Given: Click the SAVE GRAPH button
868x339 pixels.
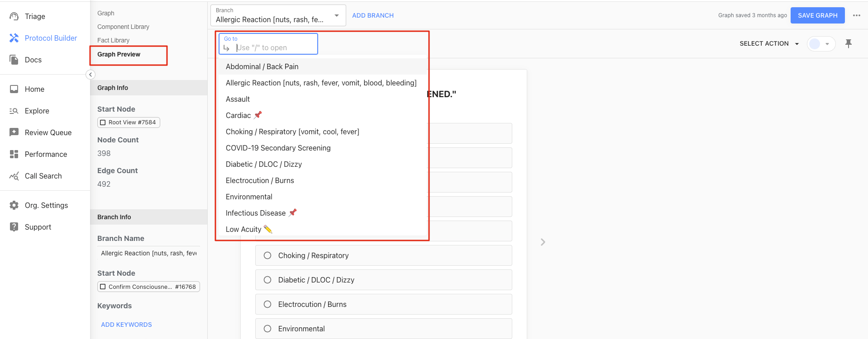Looking at the screenshot, I should (817, 15).
